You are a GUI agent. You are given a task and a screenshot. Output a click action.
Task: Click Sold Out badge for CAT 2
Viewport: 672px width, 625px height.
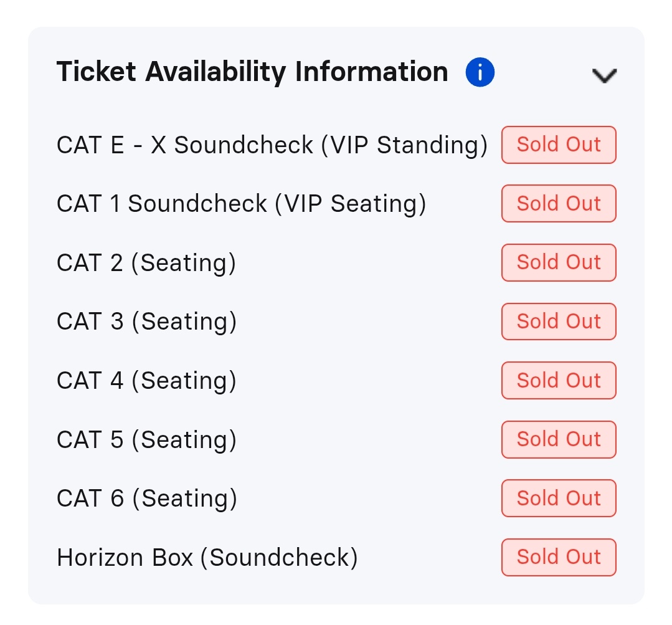(x=559, y=263)
